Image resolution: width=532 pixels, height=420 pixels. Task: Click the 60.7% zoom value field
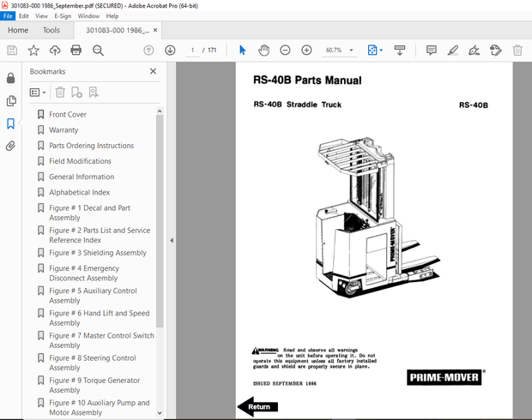[x=334, y=51]
